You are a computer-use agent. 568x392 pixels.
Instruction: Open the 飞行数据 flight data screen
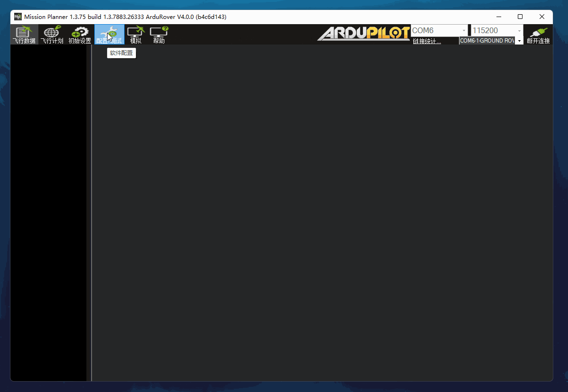[x=24, y=35]
